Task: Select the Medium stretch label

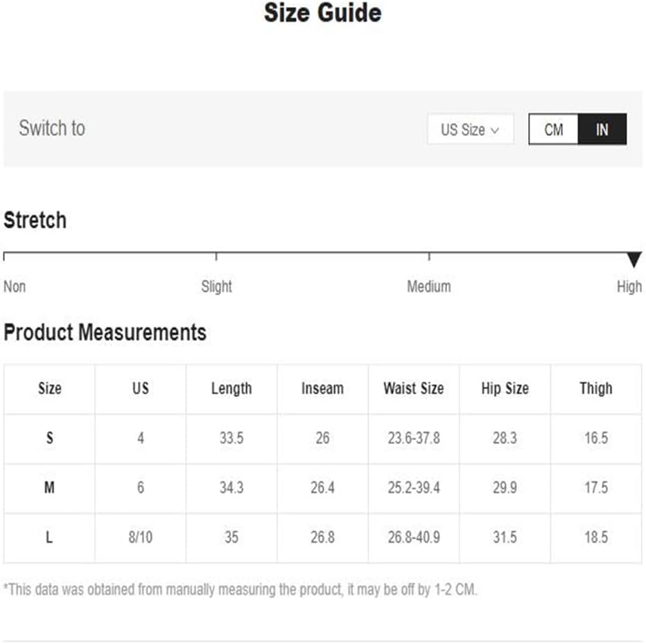Action: (428, 286)
